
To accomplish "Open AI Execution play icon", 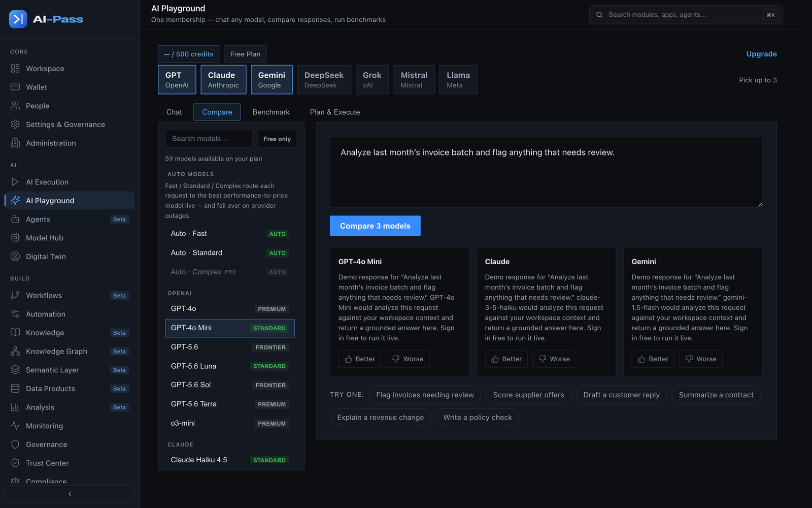I will click(15, 182).
